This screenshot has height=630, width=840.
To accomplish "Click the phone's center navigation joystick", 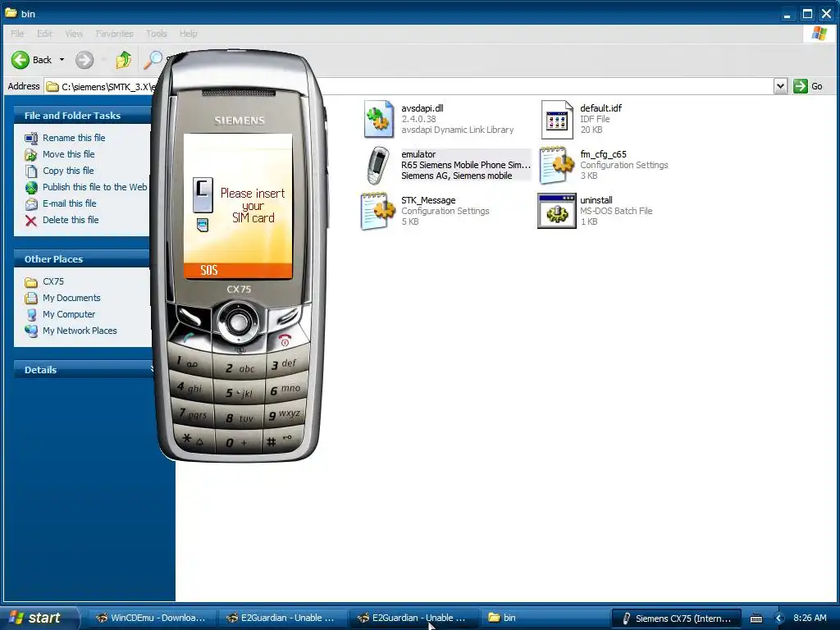I will [238, 322].
